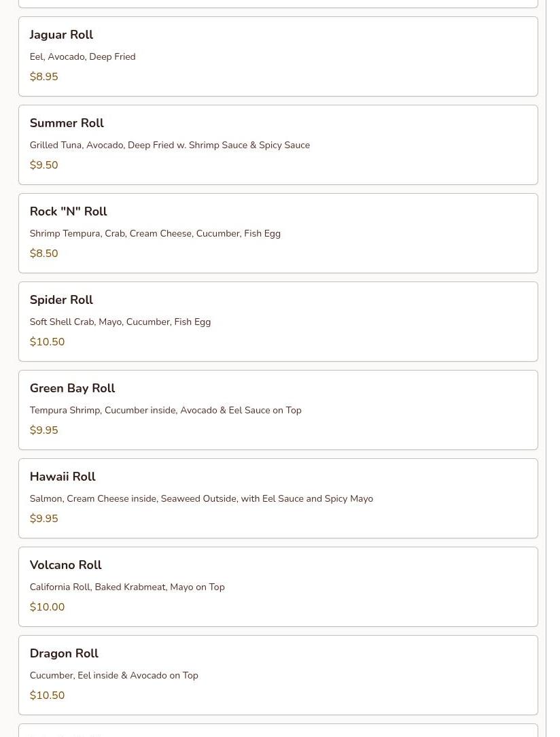The image size is (560, 737).
Task: Click the Dragon Roll title
Action: pos(64,653)
